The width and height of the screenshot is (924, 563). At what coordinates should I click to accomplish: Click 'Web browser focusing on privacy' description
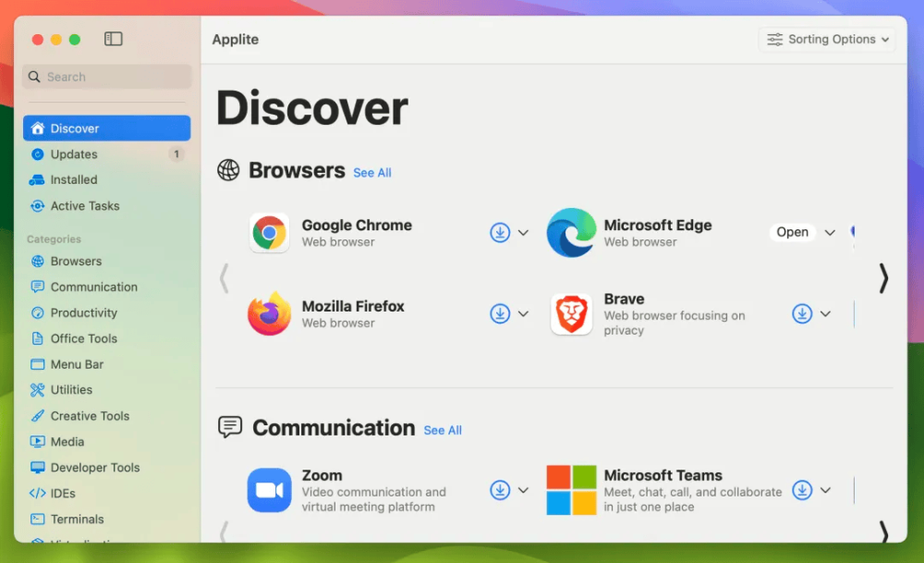(675, 323)
